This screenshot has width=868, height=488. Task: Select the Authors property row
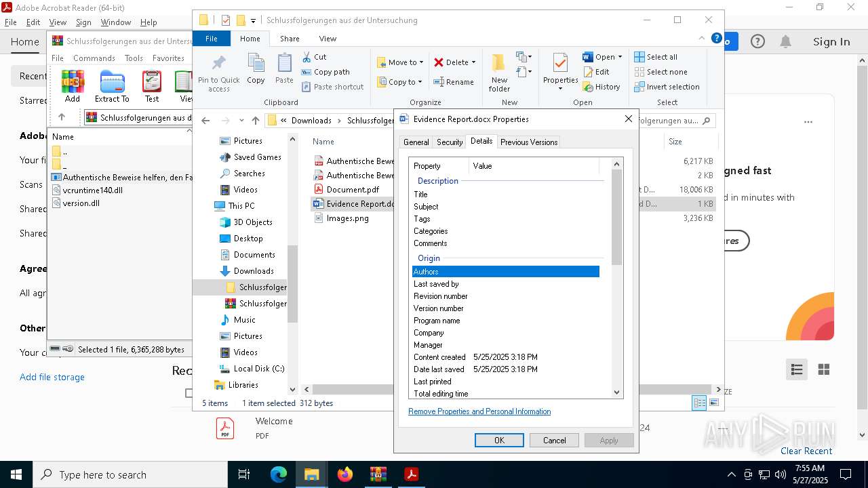pyautogui.click(x=506, y=272)
